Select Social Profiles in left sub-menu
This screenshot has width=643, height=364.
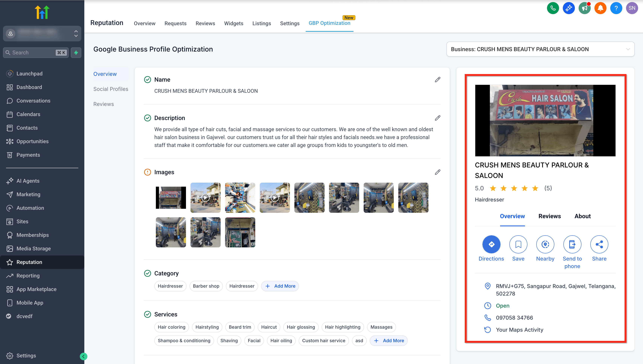111,89
